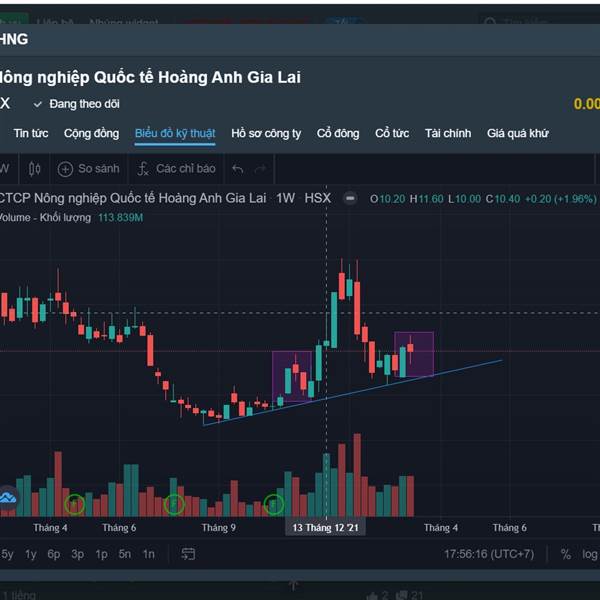Go to Cổ đông tab

pos(338,133)
